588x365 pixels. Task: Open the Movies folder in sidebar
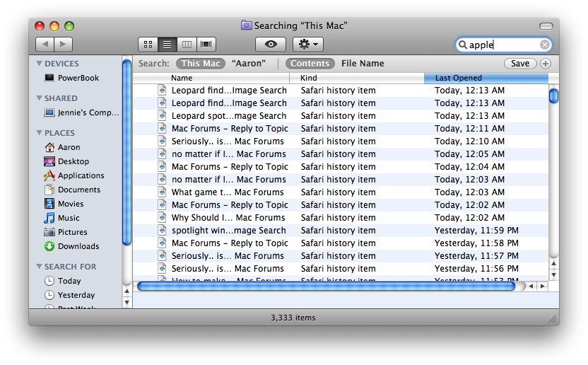pos(64,204)
